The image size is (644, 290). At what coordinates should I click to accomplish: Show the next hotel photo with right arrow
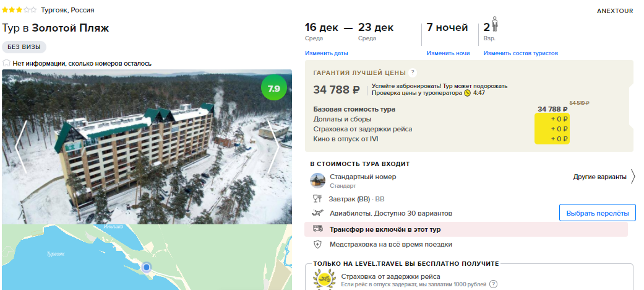(x=273, y=147)
